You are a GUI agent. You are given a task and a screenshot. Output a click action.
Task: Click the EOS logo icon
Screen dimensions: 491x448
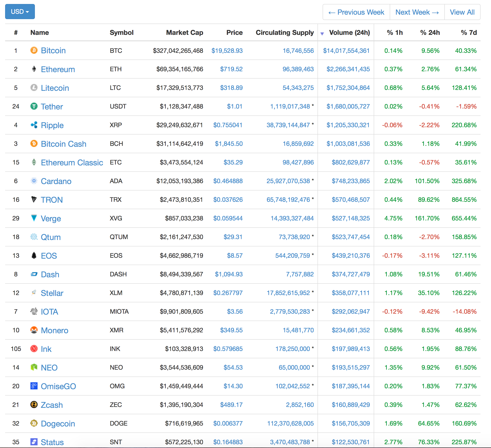pyautogui.click(x=34, y=256)
